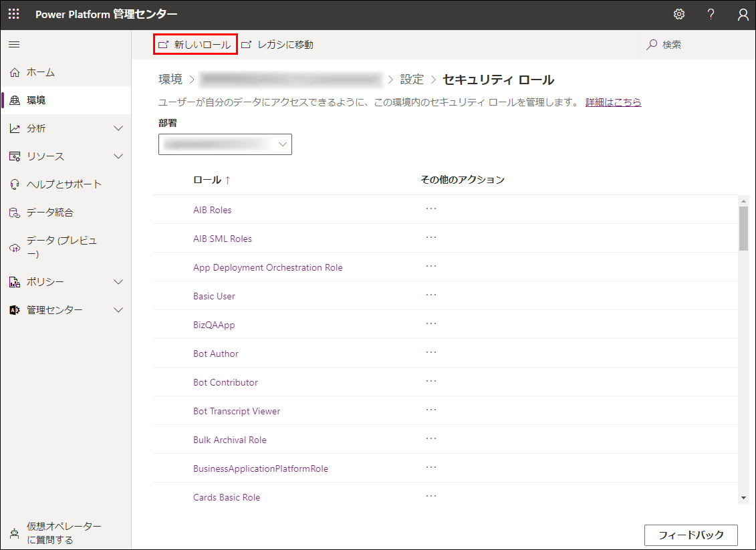Viewport: 756px width, 550px height.
Task: Click the レガシに移動 button
Action: tap(277, 44)
